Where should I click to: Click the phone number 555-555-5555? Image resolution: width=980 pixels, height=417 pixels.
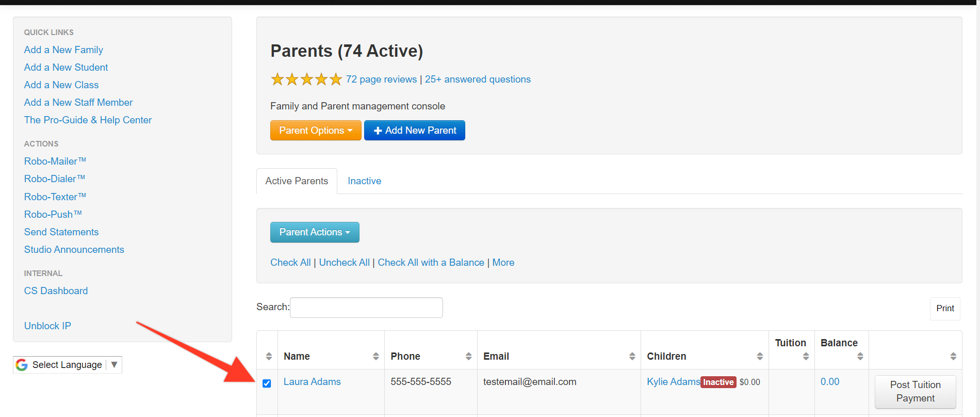[421, 382]
